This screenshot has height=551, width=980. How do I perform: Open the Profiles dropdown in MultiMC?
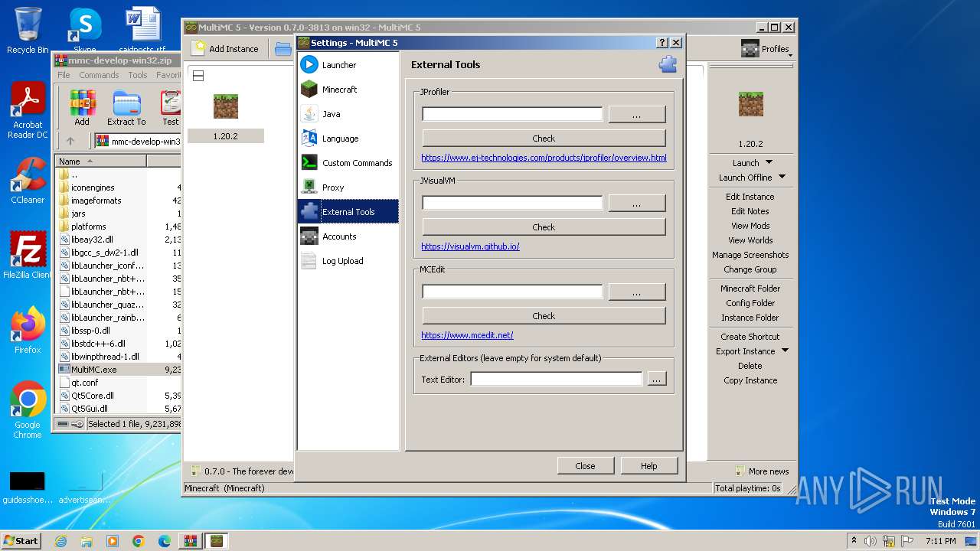click(766, 49)
